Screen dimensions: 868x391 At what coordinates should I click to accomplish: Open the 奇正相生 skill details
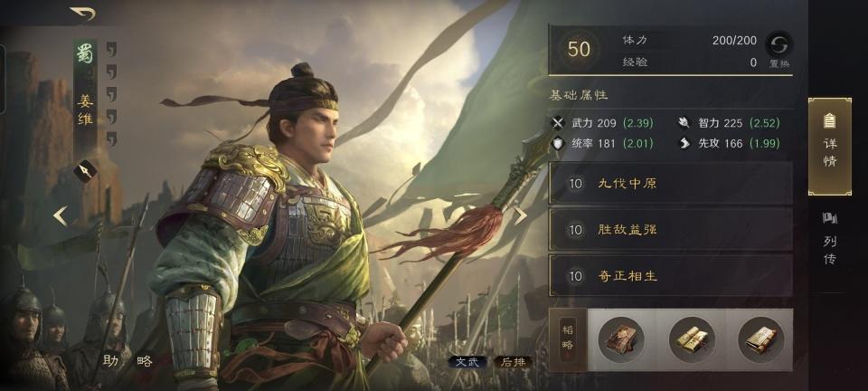click(670, 275)
